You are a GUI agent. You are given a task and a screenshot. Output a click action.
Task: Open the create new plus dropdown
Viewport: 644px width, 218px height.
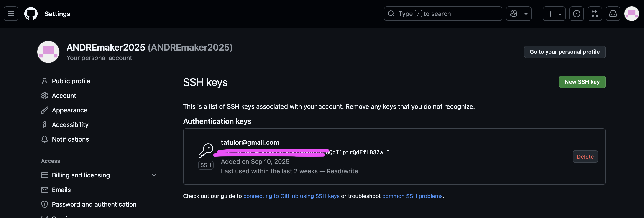(x=554, y=14)
